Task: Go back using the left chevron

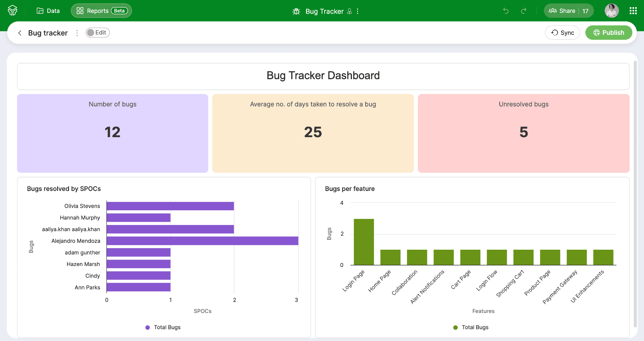Action: pos(20,33)
